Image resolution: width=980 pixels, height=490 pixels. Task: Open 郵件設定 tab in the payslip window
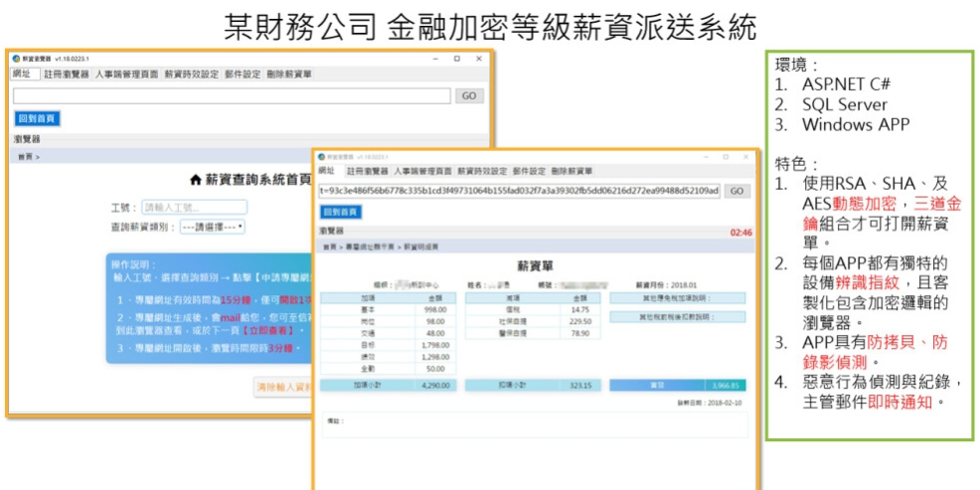(x=529, y=171)
